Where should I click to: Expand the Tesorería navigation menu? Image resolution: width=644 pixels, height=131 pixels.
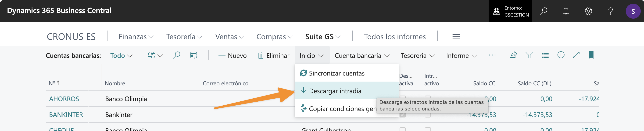(x=184, y=37)
